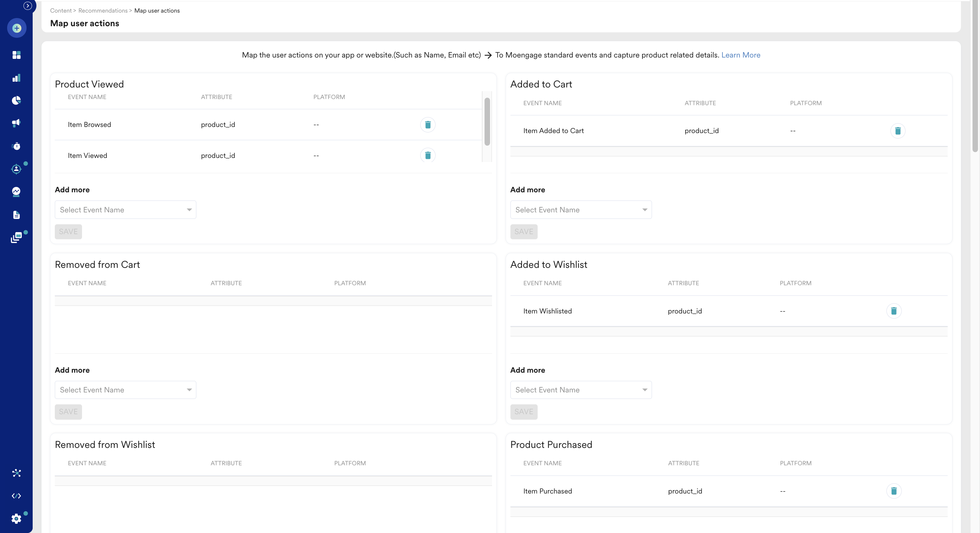Click the main page vertical scrollbar

point(975,76)
